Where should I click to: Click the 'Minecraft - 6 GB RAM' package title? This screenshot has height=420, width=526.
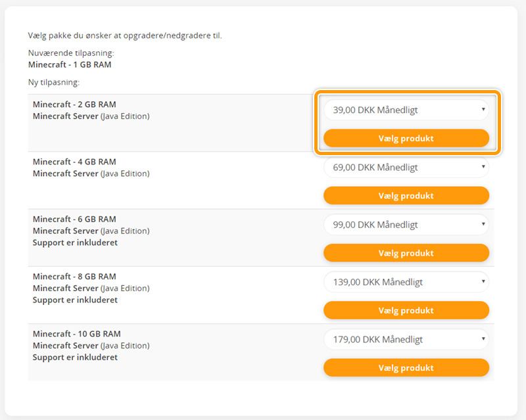[74, 219]
